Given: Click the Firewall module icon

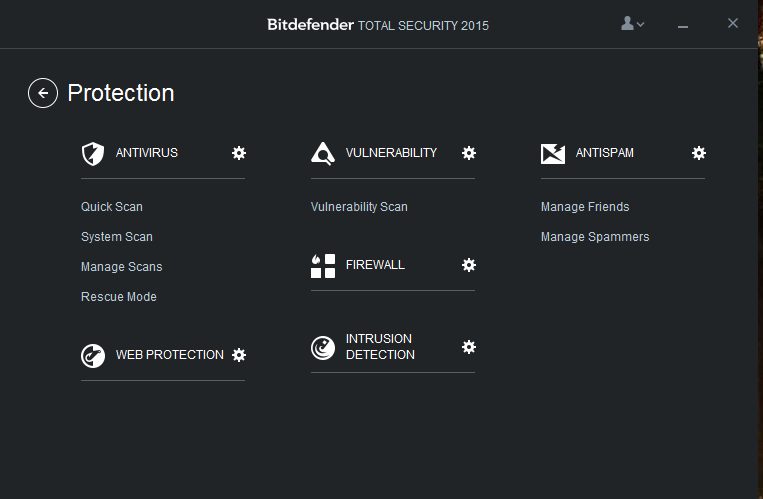Looking at the screenshot, I should [x=323, y=265].
